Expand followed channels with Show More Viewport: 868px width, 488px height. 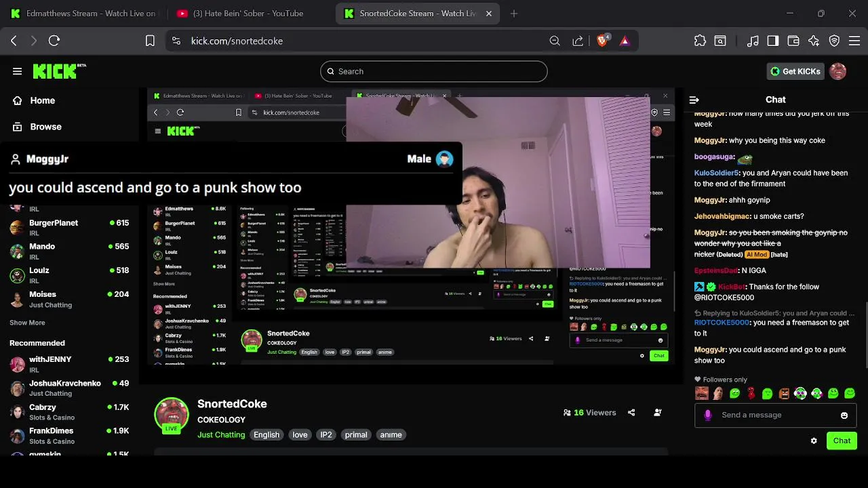(27, 323)
